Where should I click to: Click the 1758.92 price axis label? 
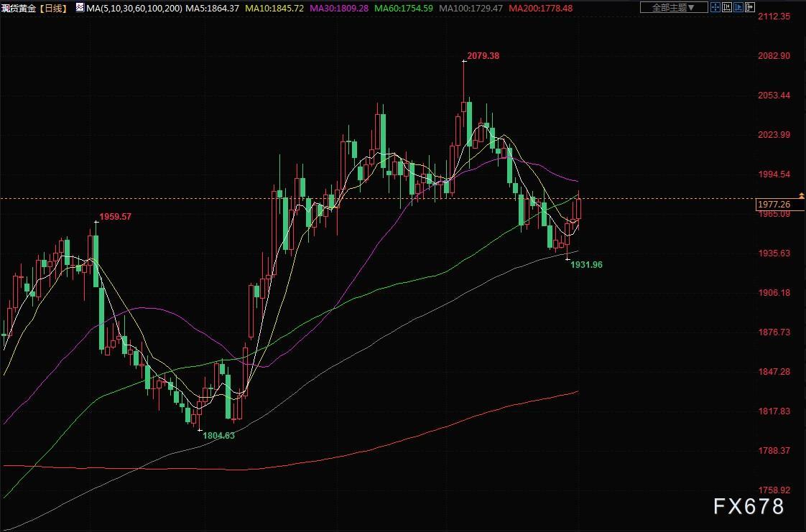774,490
